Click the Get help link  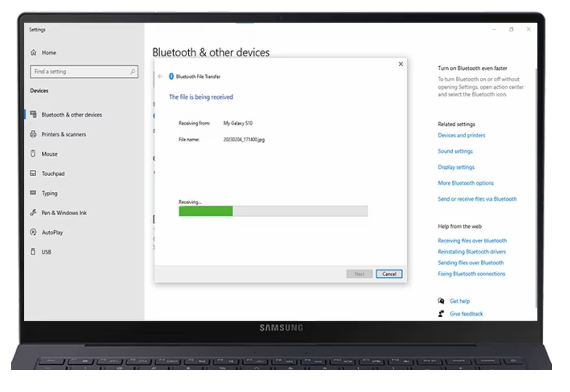tap(460, 301)
